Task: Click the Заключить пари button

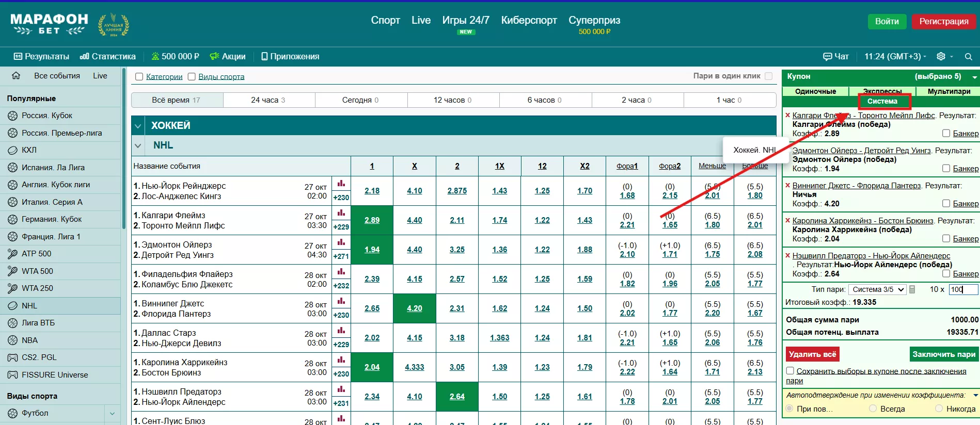Action: tap(944, 354)
